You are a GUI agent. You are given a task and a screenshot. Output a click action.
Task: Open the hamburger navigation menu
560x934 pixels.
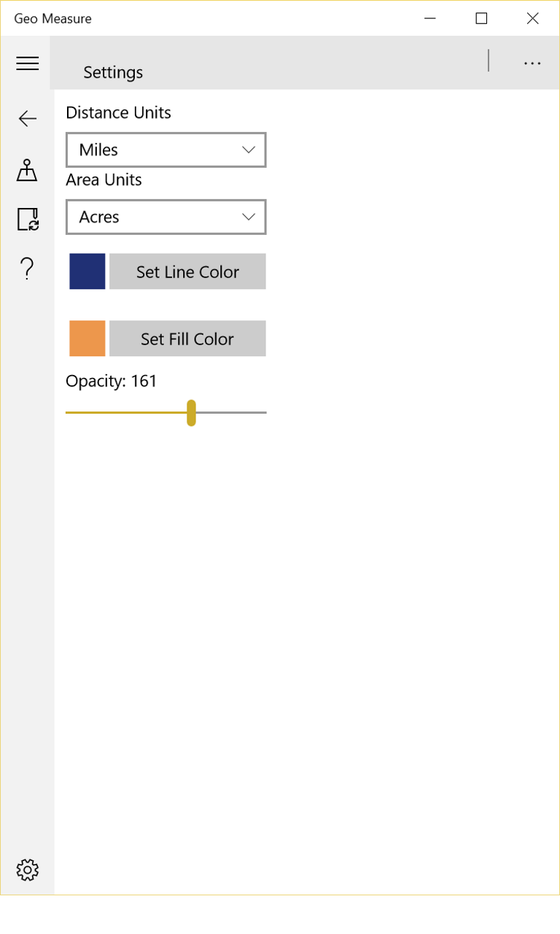point(27,63)
